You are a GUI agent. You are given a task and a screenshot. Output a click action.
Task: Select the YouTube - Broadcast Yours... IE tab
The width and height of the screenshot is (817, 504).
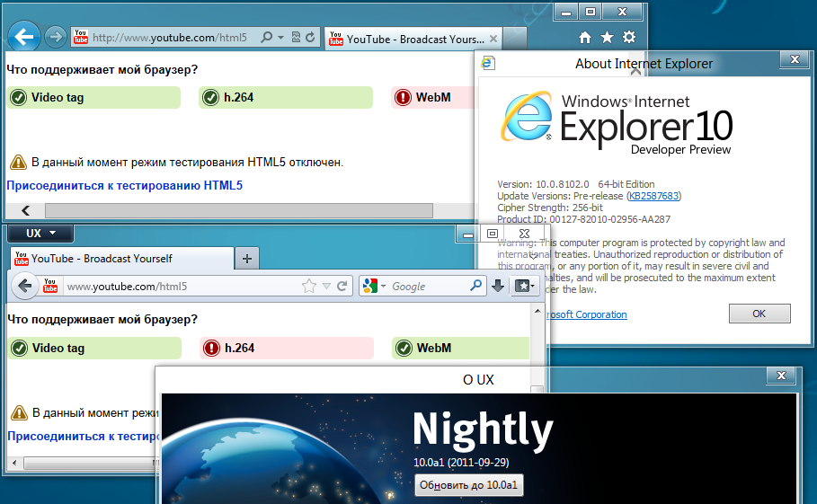tap(412, 39)
